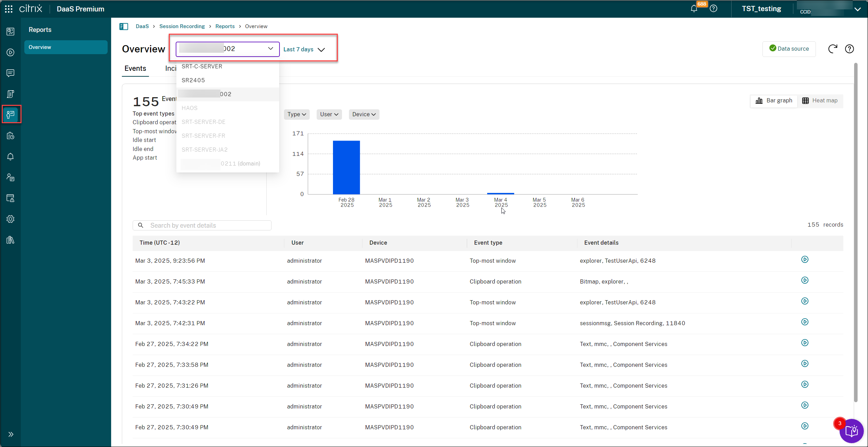Select SRT-C-SERVER from the site list
This screenshot has width=868, height=447.
(x=202, y=66)
